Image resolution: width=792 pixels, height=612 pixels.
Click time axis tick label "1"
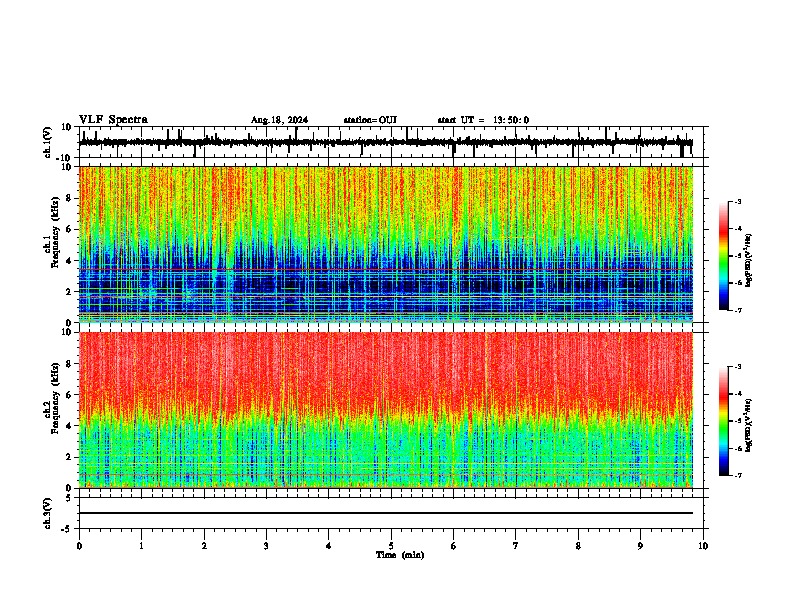(141, 546)
